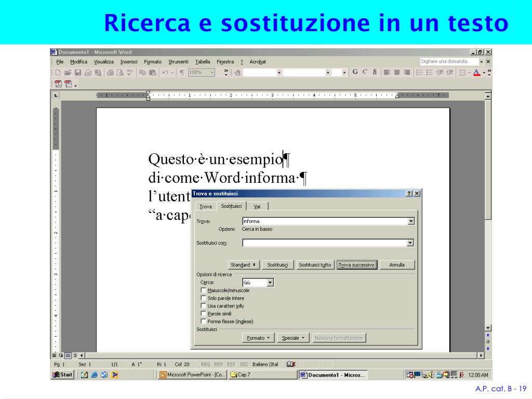Decrease the paragraph indent
Image resolution: width=532 pixels, height=399 pixels.
[440, 72]
